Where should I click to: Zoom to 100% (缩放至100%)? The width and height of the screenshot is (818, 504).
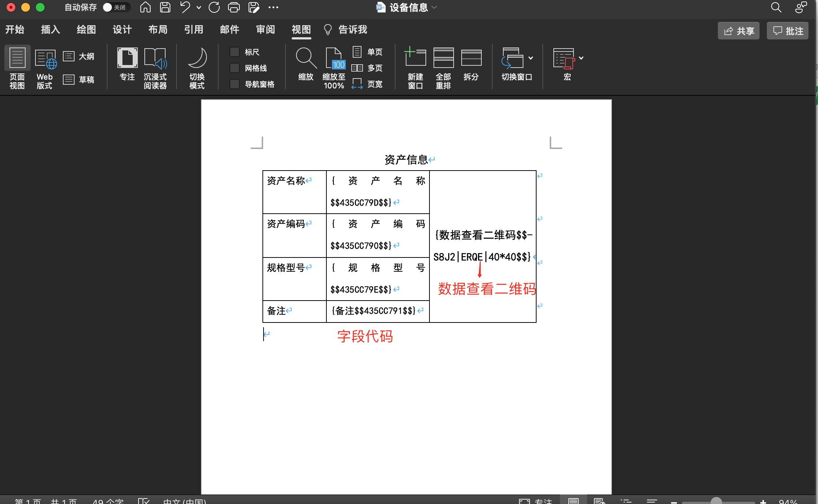(334, 68)
